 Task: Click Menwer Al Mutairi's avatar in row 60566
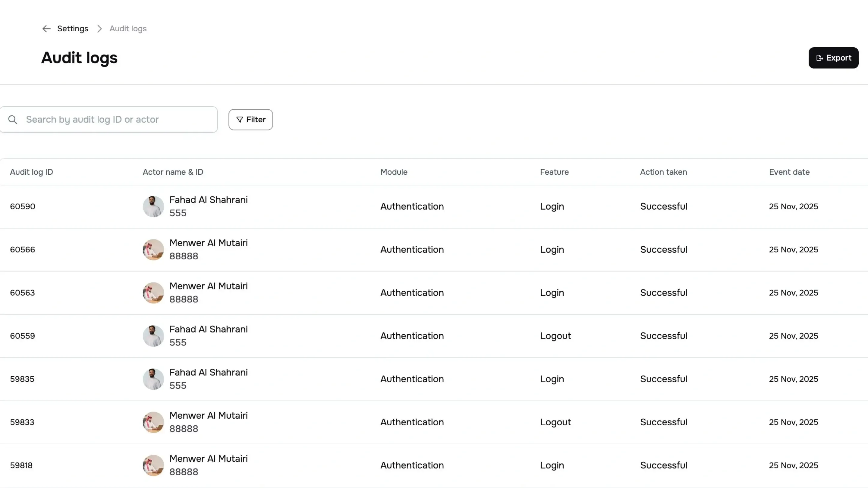(x=153, y=249)
